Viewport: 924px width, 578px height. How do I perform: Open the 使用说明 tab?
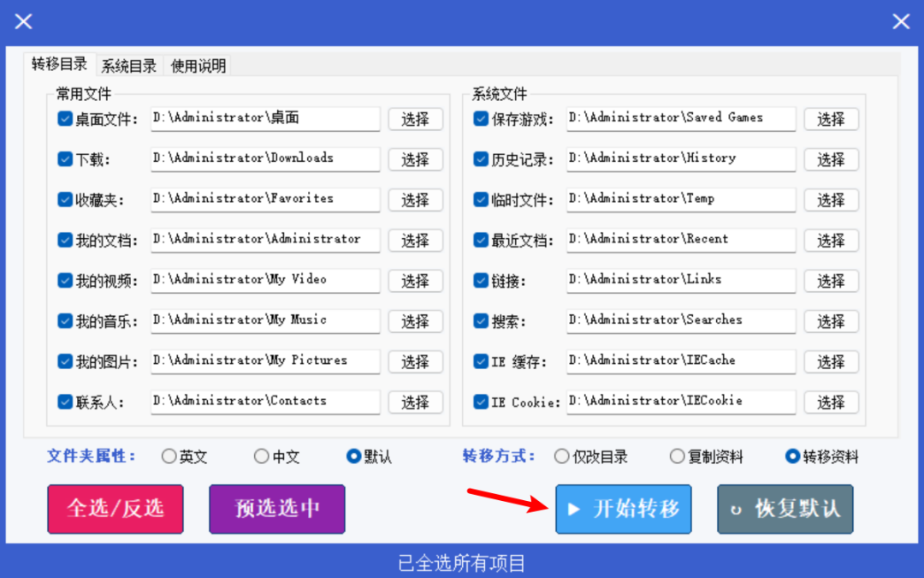click(x=198, y=65)
